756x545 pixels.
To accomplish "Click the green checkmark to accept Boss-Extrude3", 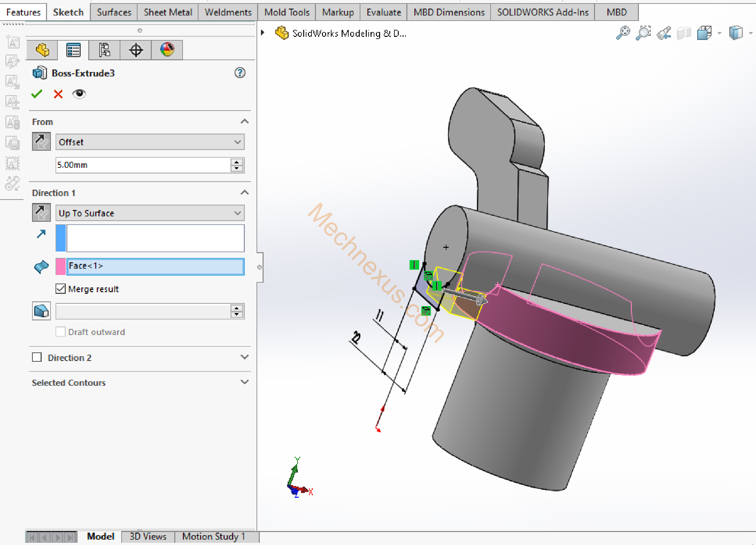I will click(x=37, y=94).
